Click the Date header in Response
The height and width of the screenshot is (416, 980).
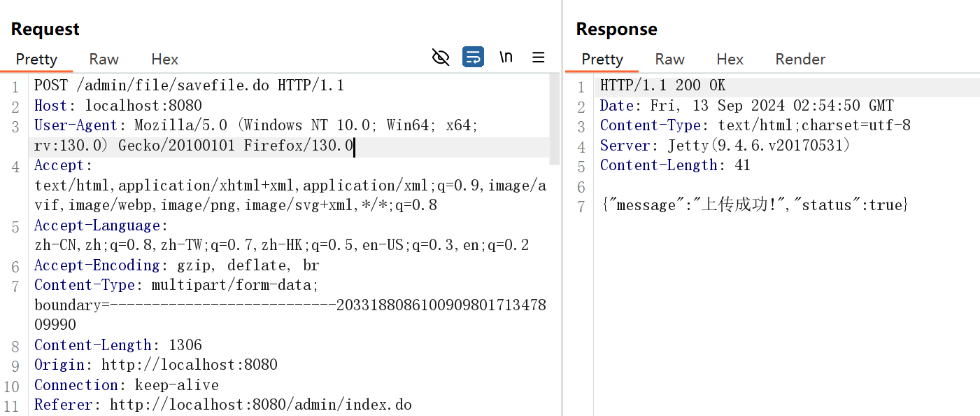tap(747, 106)
